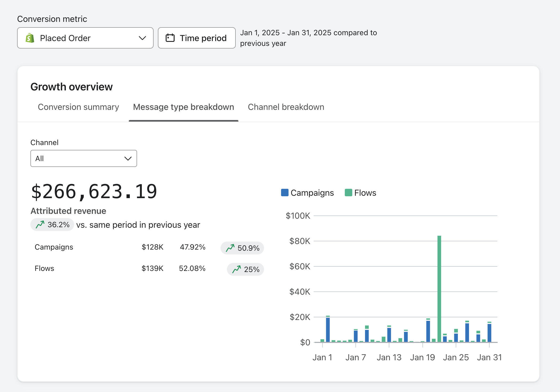Expand the Channel All dropdown

coord(83,158)
